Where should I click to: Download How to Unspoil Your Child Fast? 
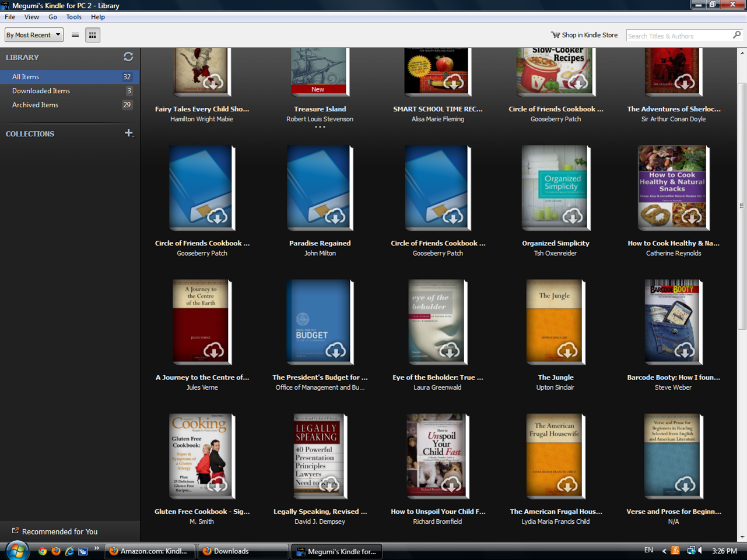click(x=451, y=484)
